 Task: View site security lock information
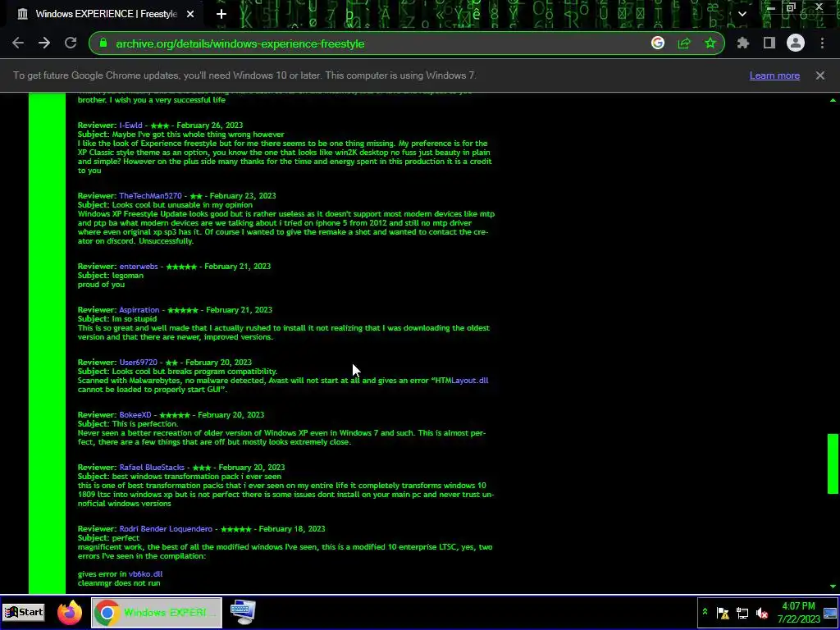tap(103, 43)
